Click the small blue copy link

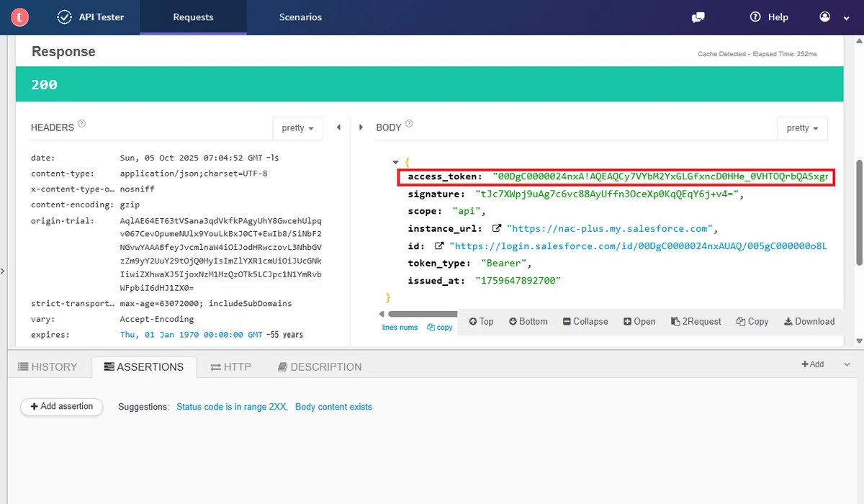(440, 328)
